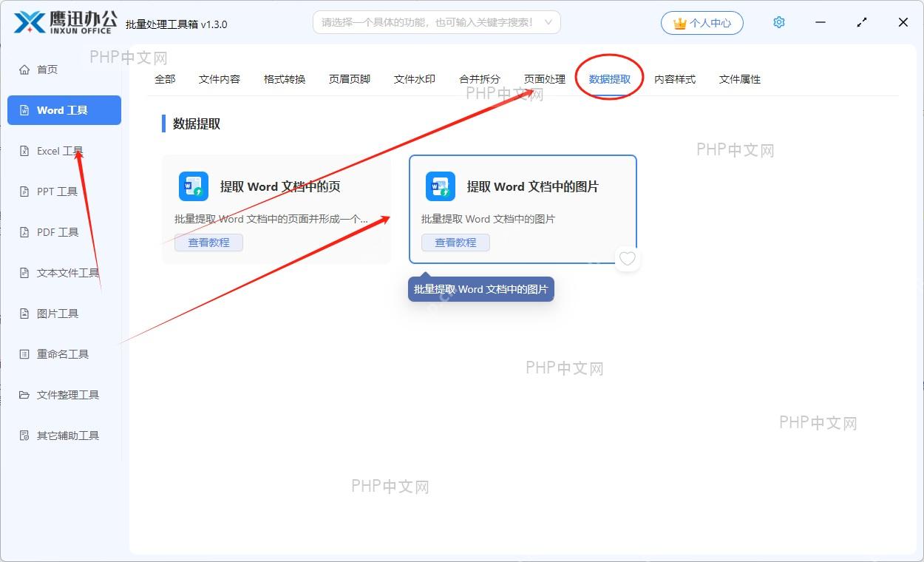This screenshot has height=562, width=924.
Task: Close the 批量处理工具箱 window
Action: 903,22
